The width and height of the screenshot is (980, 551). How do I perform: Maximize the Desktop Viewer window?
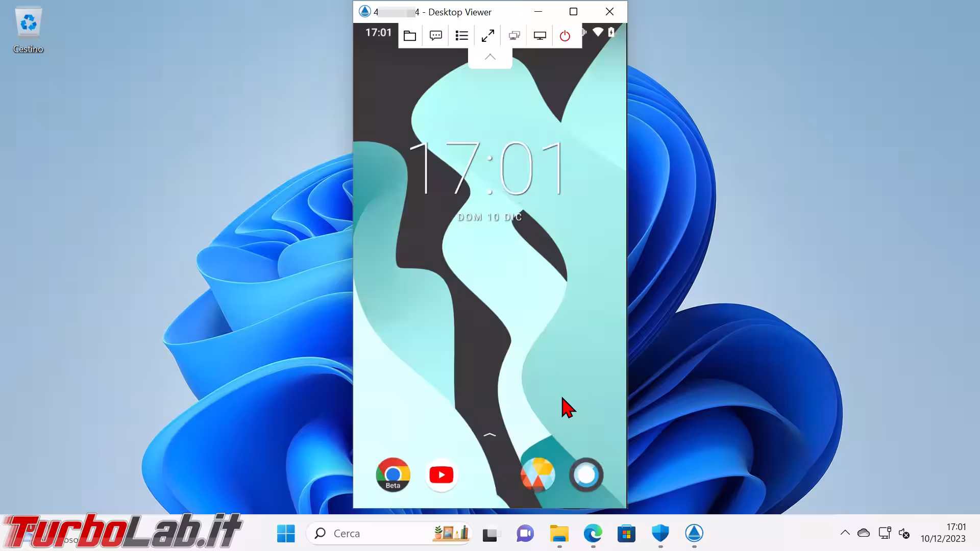(573, 12)
